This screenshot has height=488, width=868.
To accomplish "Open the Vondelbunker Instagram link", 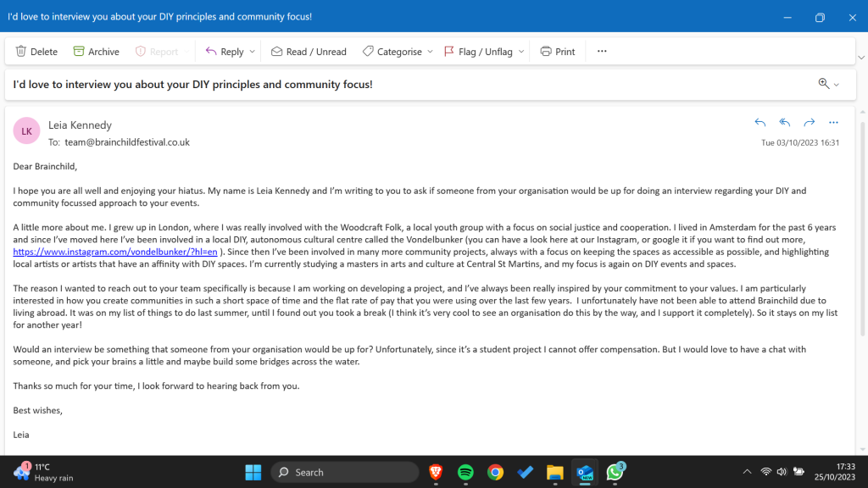I will 115,252.
